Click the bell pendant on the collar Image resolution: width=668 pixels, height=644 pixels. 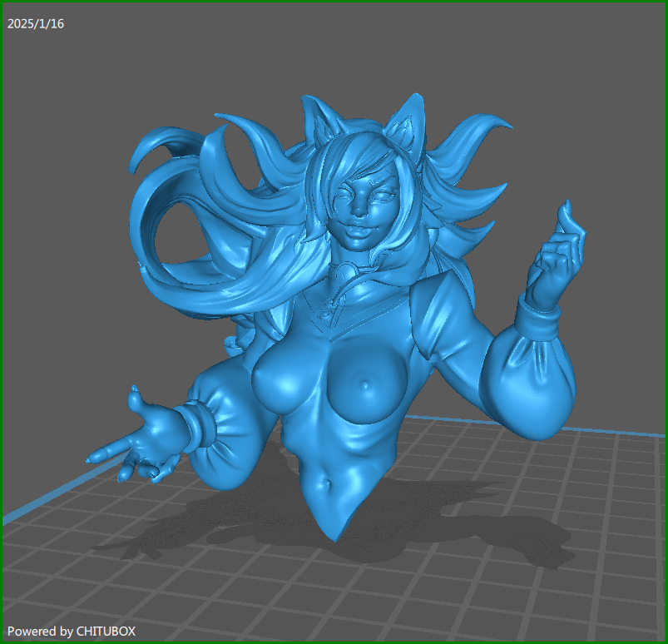[x=342, y=270]
